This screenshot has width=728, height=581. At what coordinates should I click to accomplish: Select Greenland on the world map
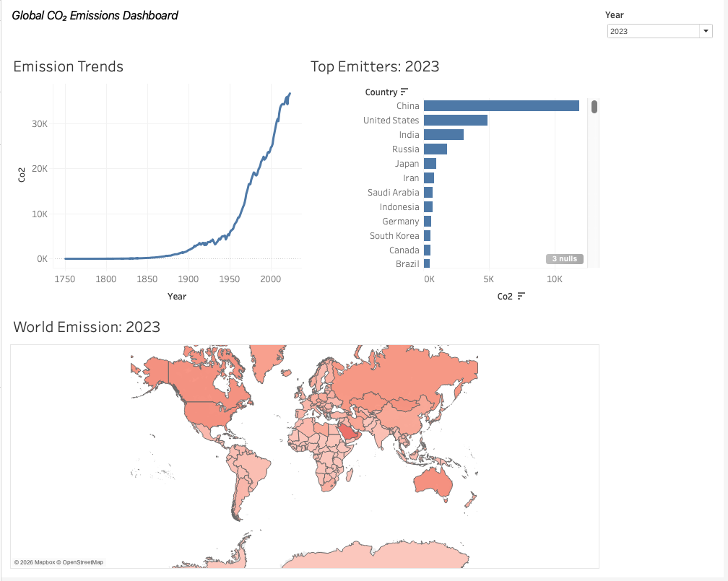coord(268,362)
